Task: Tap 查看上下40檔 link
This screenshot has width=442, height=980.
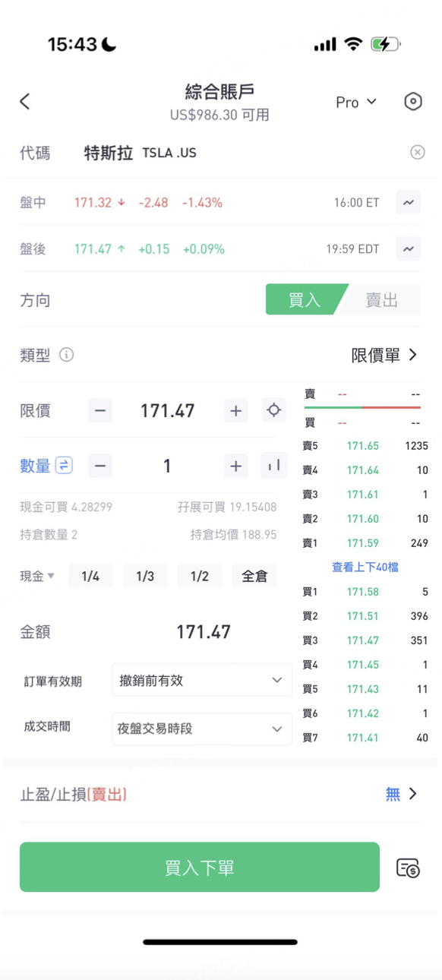Action: tap(365, 567)
